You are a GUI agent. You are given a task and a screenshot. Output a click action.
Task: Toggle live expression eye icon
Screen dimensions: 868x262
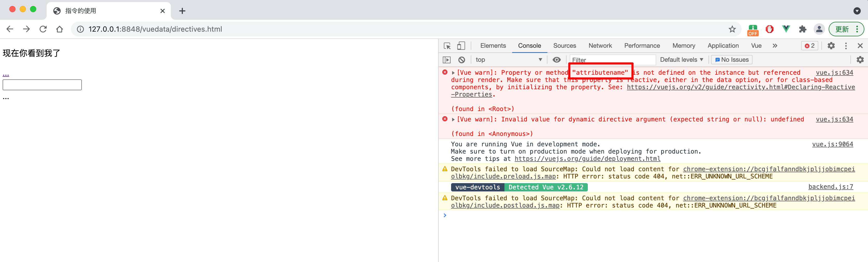click(x=556, y=60)
